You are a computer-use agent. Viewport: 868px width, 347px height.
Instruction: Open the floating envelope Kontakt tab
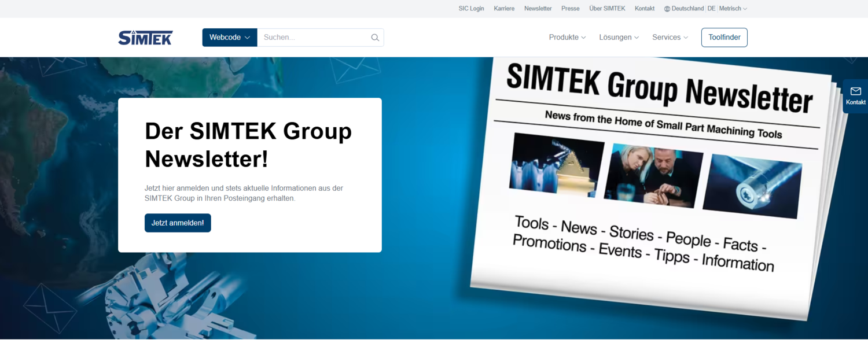(855, 95)
